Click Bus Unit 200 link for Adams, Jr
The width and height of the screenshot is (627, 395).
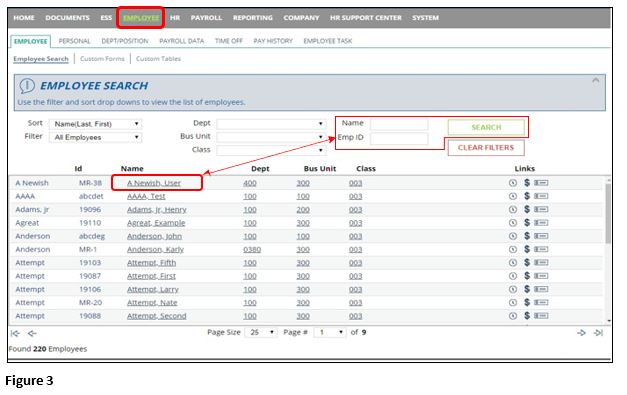click(x=303, y=209)
